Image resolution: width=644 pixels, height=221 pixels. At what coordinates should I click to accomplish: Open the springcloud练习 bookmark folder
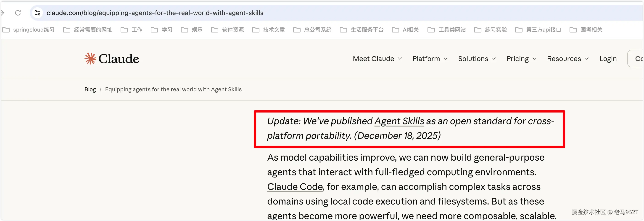click(28, 30)
